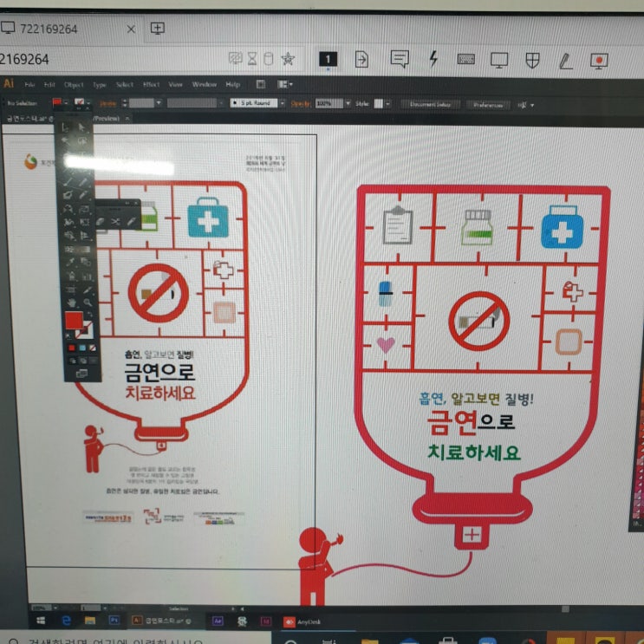Expand the stroke weight dropdown
This screenshot has height=644, width=644.
[x=159, y=102]
